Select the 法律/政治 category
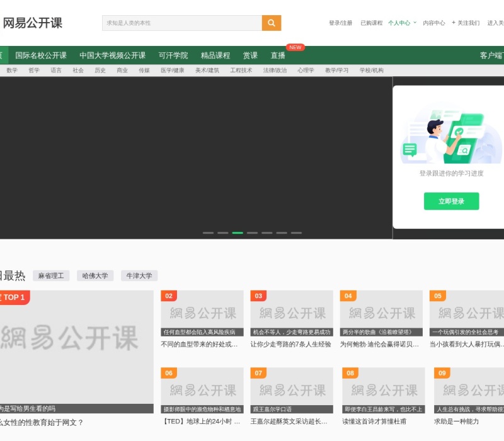Image resolution: width=504 pixels, height=441 pixels. click(x=275, y=70)
